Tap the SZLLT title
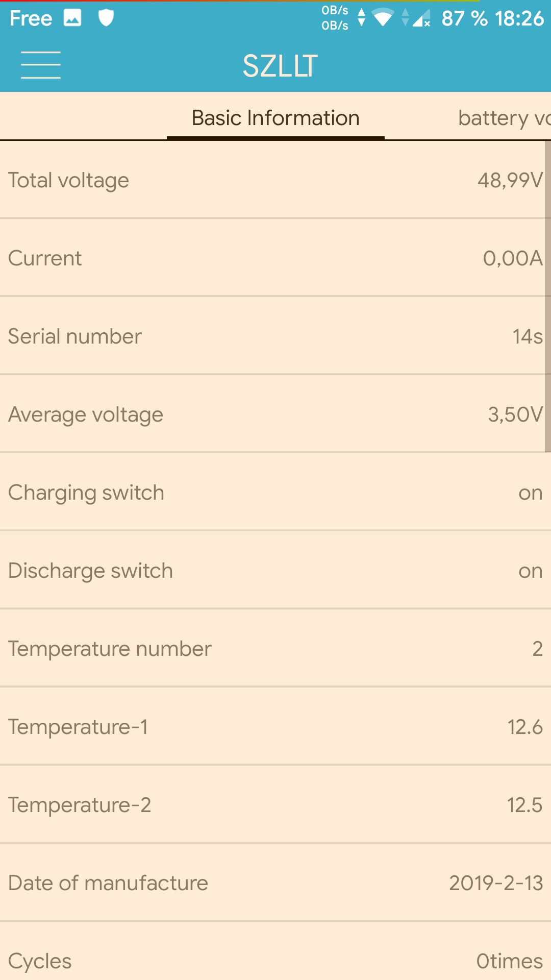The image size is (551, 980). tap(280, 66)
